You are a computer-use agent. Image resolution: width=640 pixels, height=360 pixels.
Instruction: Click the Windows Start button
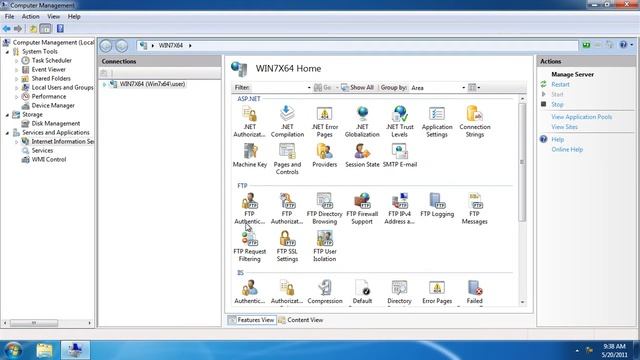(x=13, y=350)
